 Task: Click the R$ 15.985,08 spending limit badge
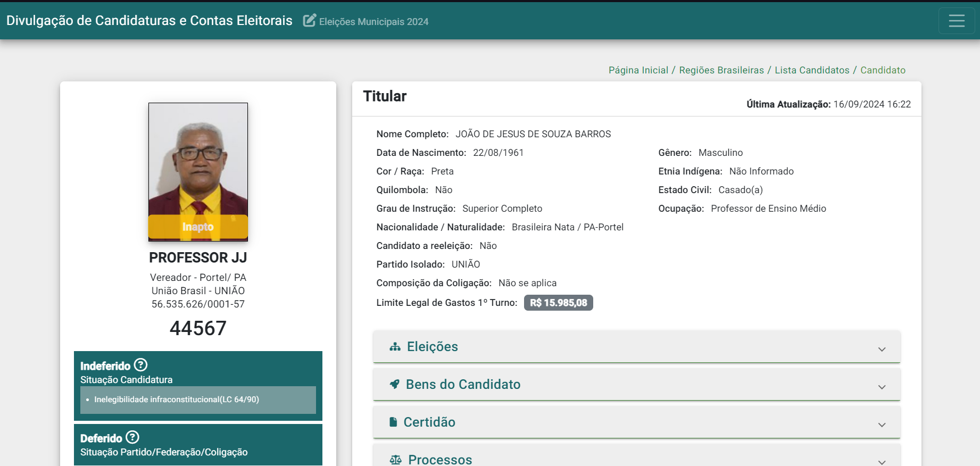click(x=558, y=303)
